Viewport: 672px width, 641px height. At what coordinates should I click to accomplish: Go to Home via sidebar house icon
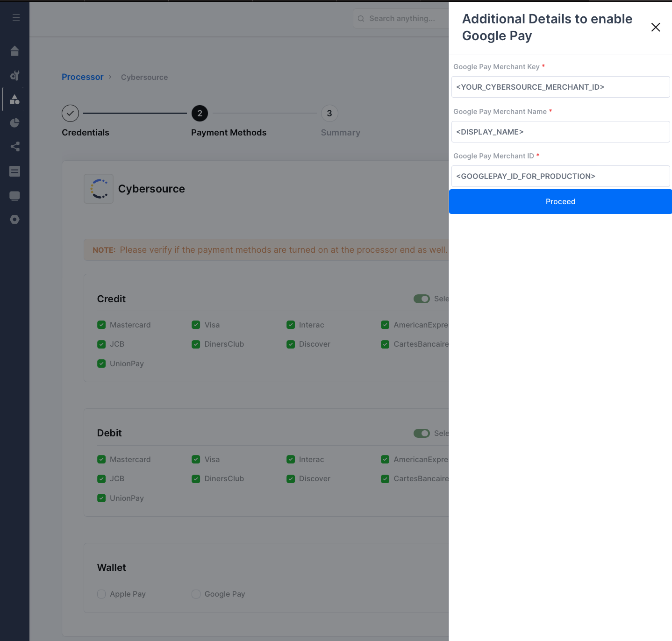coord(14,51)
